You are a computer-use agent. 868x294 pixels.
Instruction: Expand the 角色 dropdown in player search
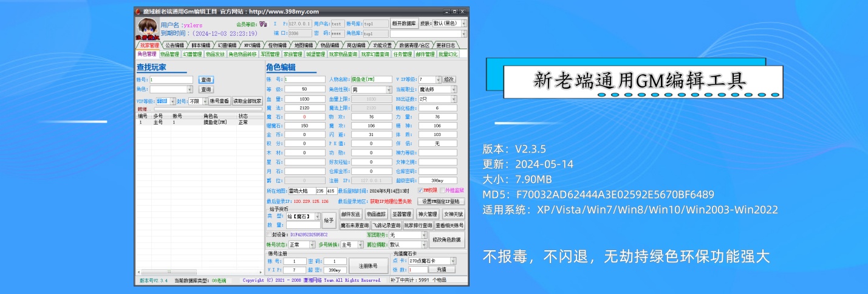pos(172,89)
